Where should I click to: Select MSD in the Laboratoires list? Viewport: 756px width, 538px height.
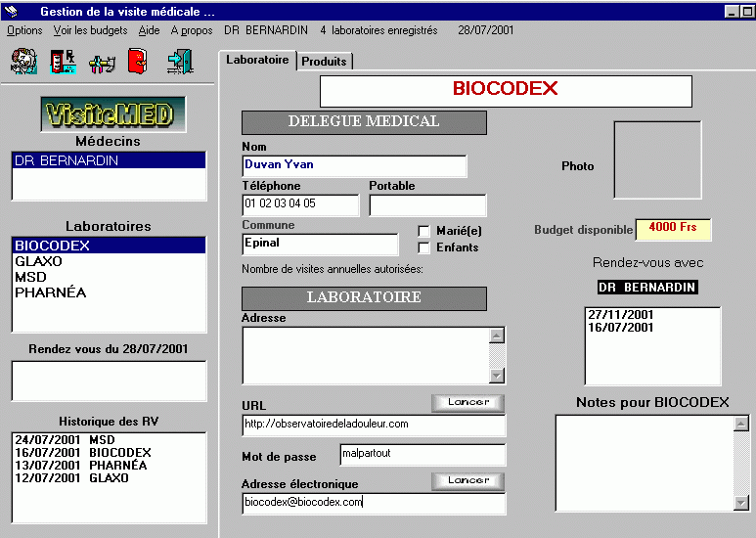109,277
